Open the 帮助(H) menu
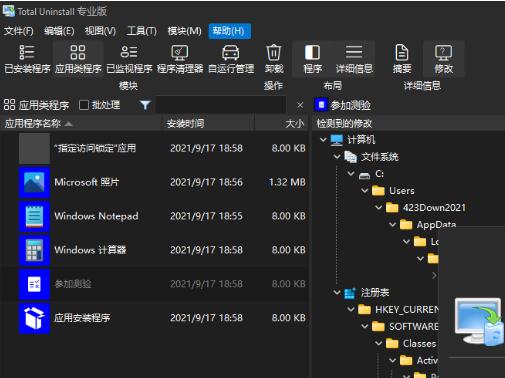This screenshot has width=505, height=378. [229, 31]
